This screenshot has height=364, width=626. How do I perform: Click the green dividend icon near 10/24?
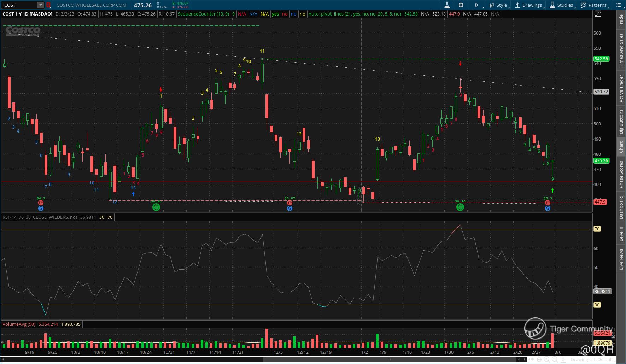pos(156,207)
